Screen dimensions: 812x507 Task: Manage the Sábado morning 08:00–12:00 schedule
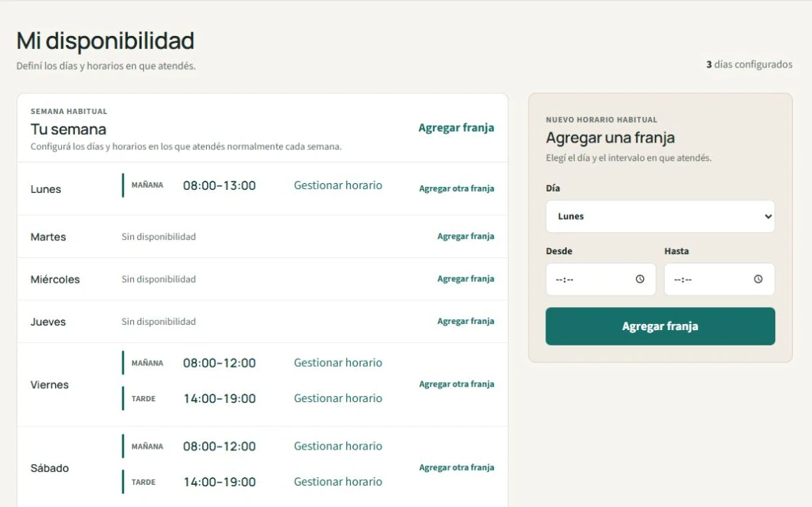coord(338,446)
